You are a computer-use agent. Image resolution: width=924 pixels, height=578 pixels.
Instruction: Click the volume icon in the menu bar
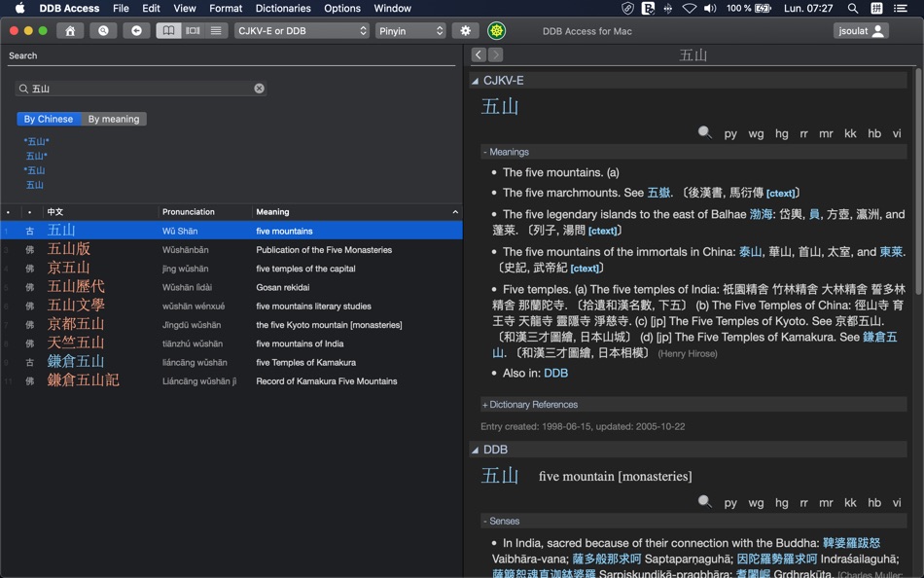pos(710,8)
